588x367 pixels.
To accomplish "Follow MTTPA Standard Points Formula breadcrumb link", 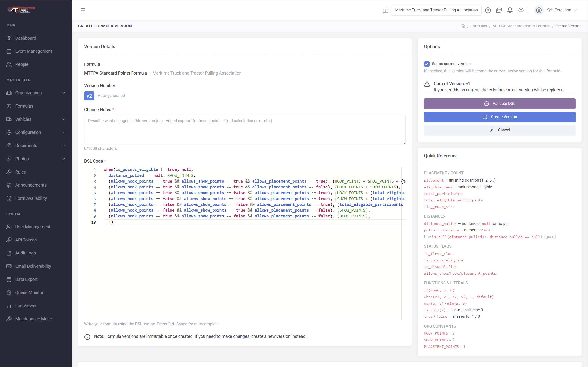I will tap(521, 26).
